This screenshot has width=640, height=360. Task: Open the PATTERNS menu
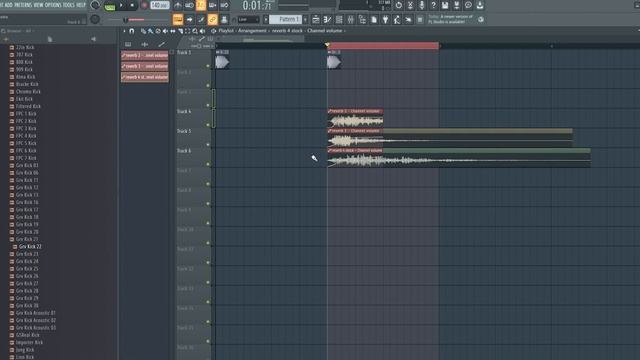[23, 5]
